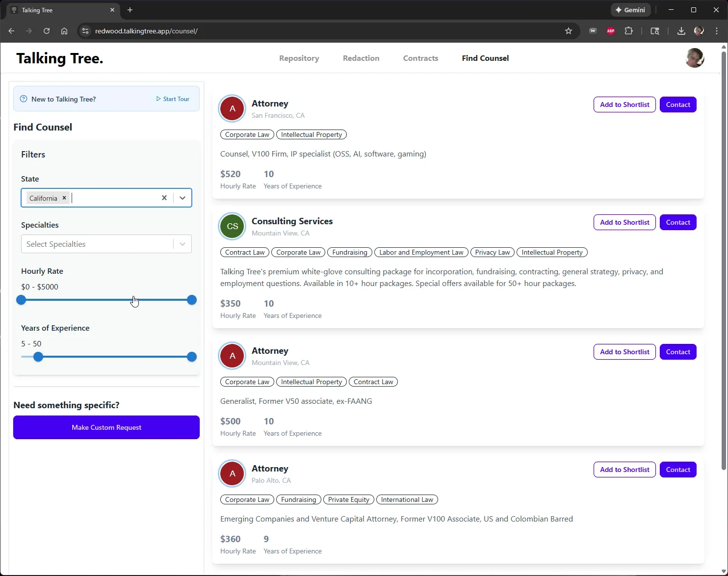Viewport: 728px width, 576px height.
Task: View site information icon in address bar
Action: (x=85, y=31)
